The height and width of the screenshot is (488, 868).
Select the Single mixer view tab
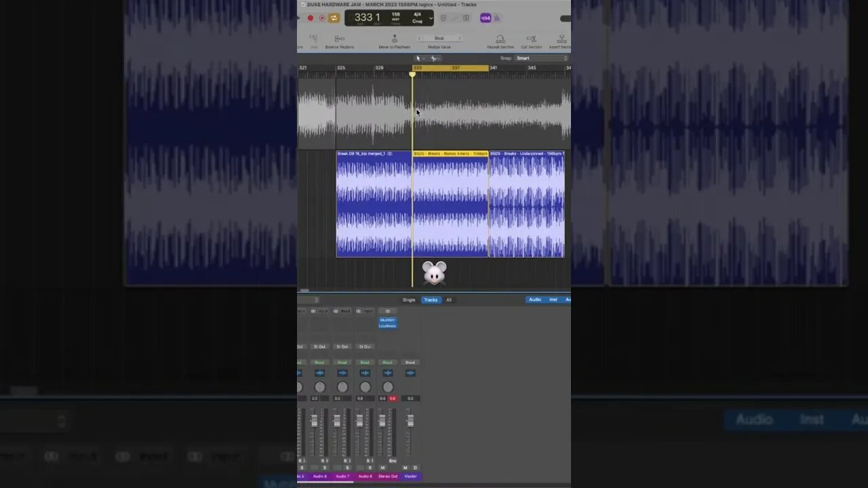pyautogui.click(x=409, y=300)
